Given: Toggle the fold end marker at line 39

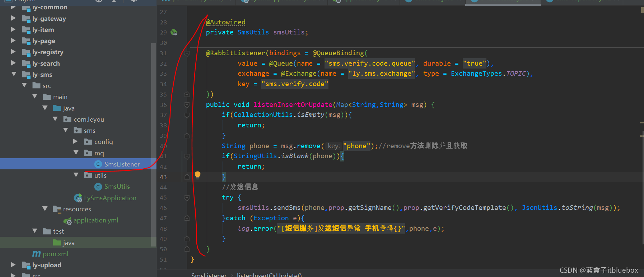Looking at the screenshot, I should coord(187,136).
